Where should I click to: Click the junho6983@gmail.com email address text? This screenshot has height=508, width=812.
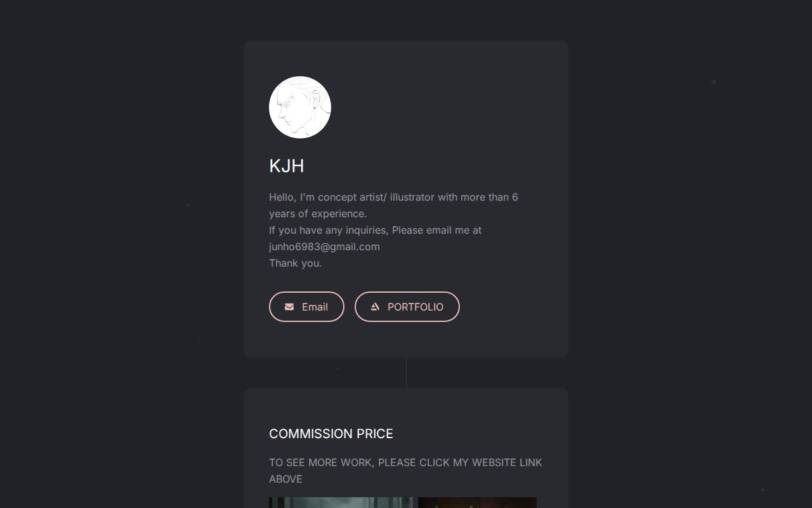coord(324,246)
